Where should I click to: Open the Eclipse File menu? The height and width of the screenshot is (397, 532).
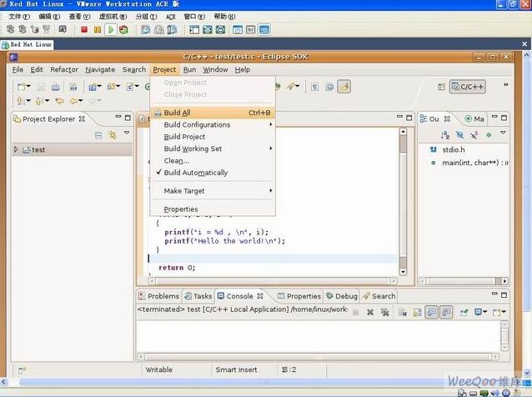click(x=18, y=70)
